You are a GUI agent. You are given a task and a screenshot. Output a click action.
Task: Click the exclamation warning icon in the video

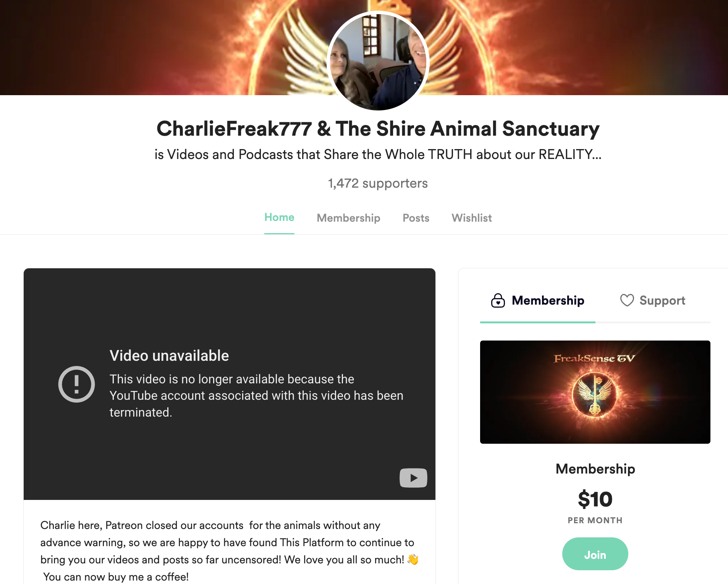[76, 384]
